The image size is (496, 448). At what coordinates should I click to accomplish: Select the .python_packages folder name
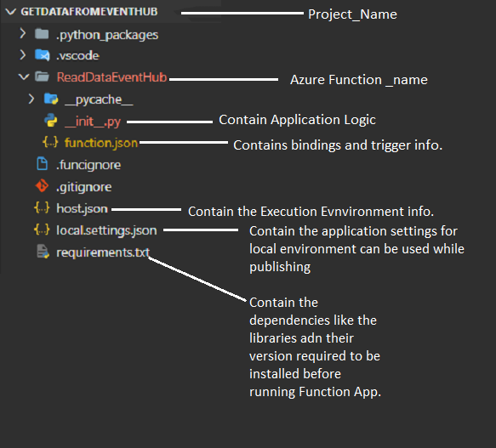[x=107, y=35]
